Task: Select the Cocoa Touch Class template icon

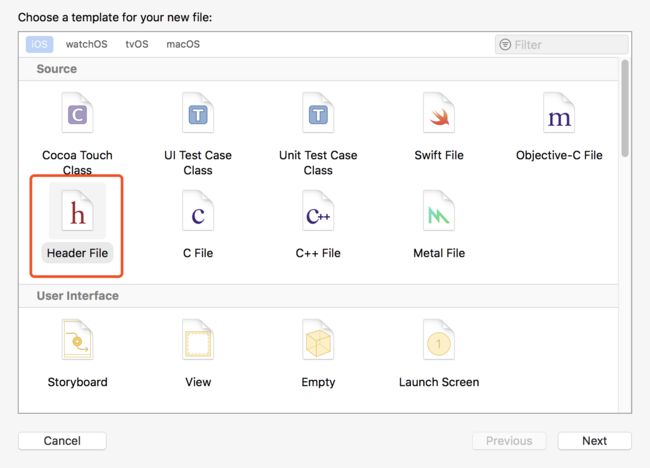Action: pyautogui.click(x=78, y=113)
